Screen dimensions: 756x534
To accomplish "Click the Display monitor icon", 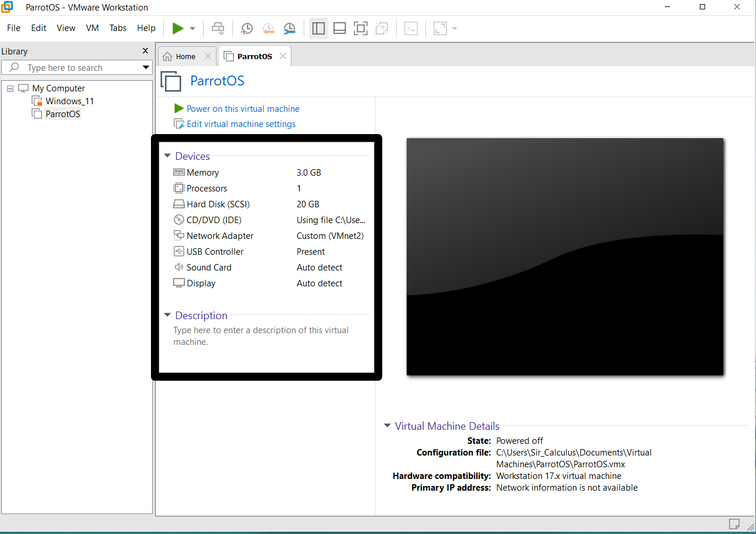I will pos(179,283).
